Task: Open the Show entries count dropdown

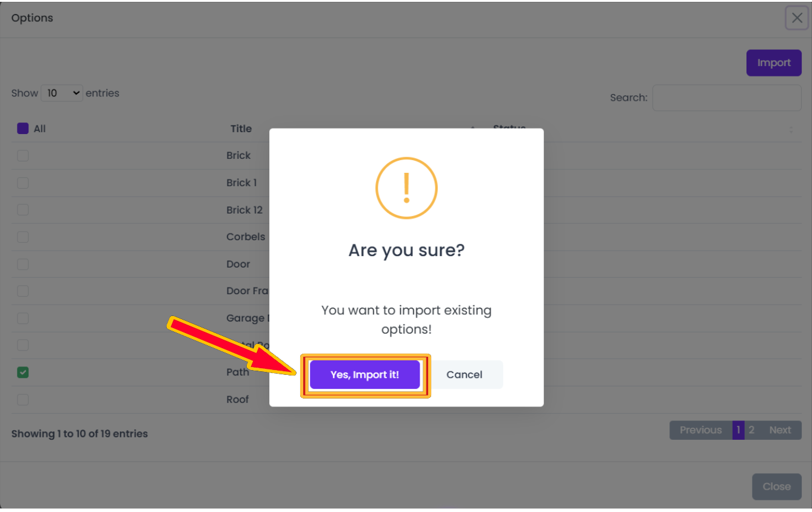Action: click(x=62, y=93)
